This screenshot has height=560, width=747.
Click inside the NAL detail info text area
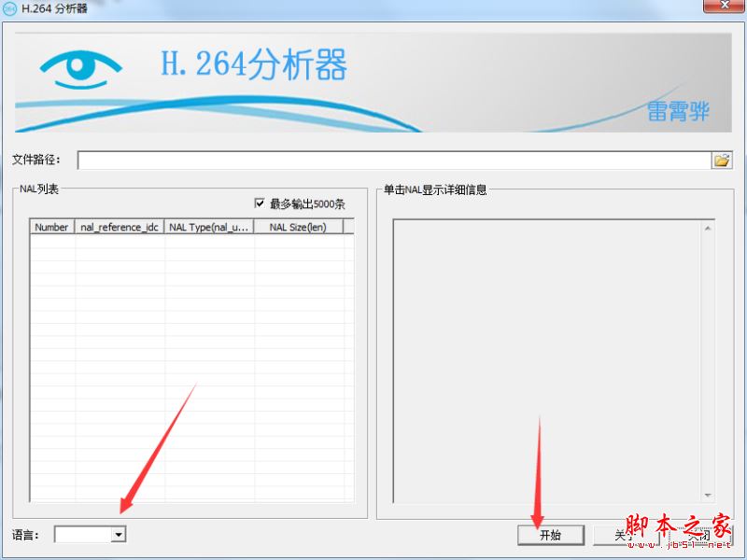[547, 361]
